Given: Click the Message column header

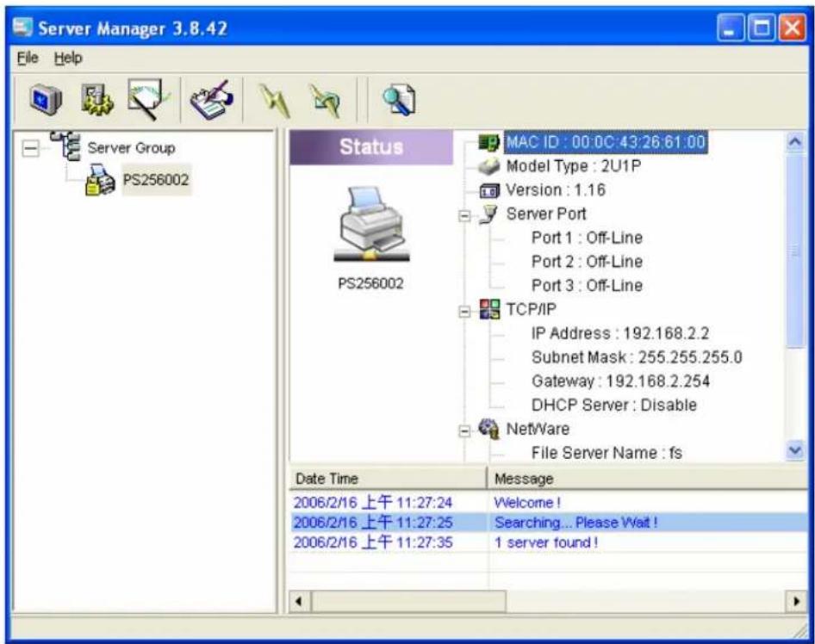Looking at the screenshot, I should point(648,479).
